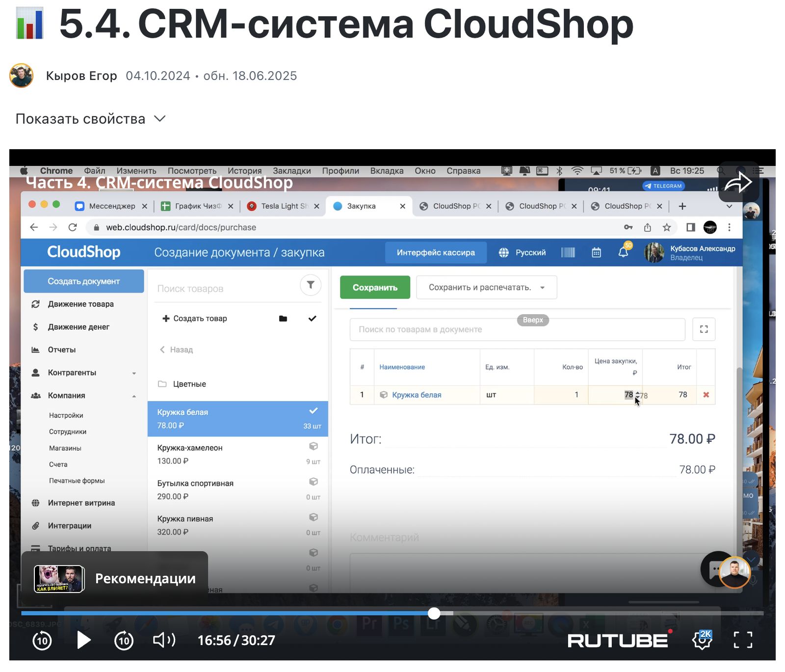Open video quality settings gear
The height and width of the screenshot is (672, 785).
click(702, 640)
